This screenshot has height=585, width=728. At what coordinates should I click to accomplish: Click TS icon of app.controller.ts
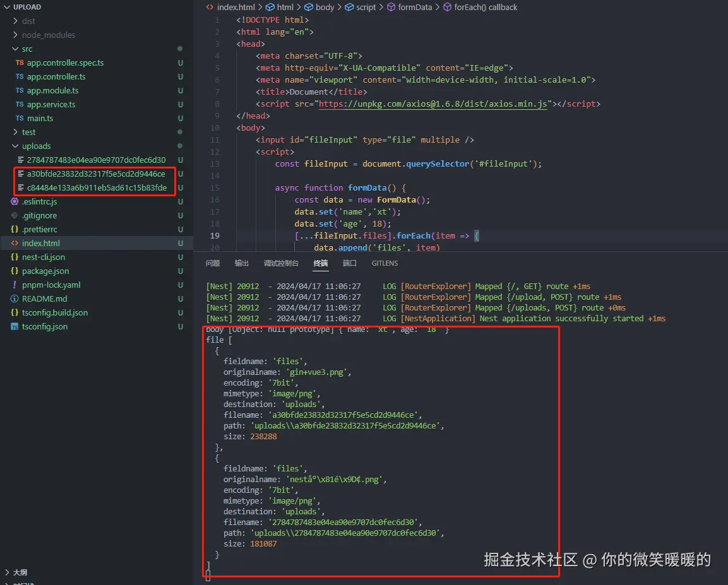tap(20, 76)
